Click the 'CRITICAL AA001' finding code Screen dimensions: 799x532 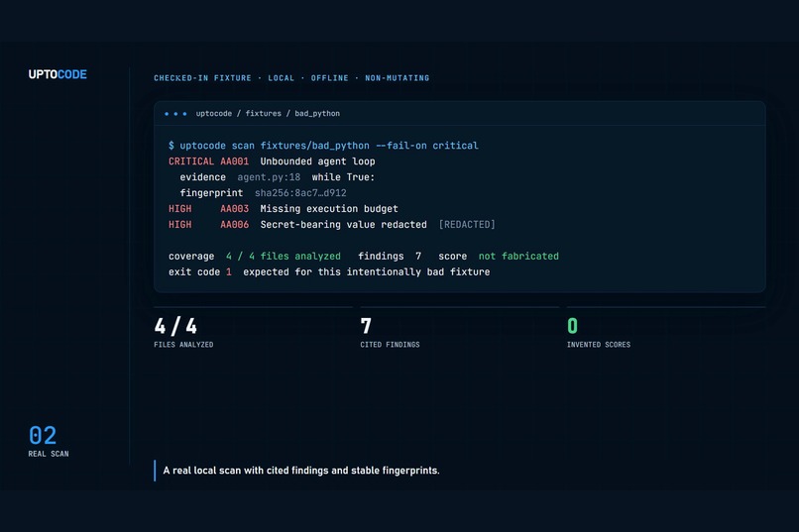208,161
